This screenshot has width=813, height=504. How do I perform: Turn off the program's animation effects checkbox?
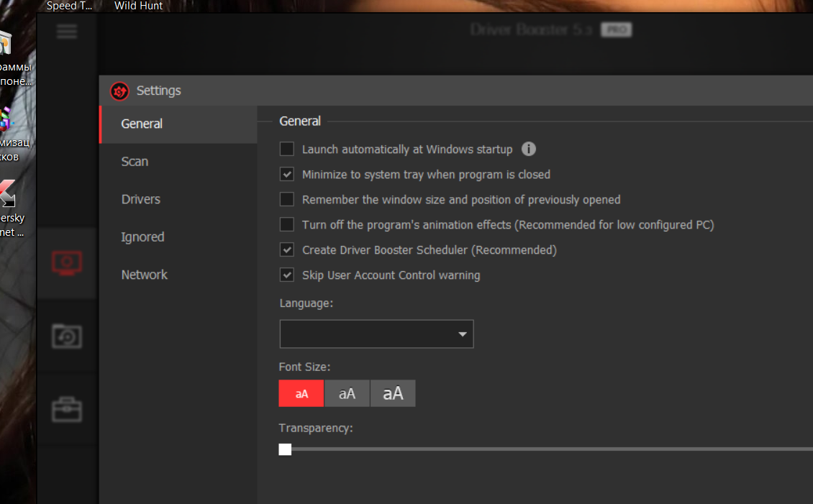[x=287, y=225]
